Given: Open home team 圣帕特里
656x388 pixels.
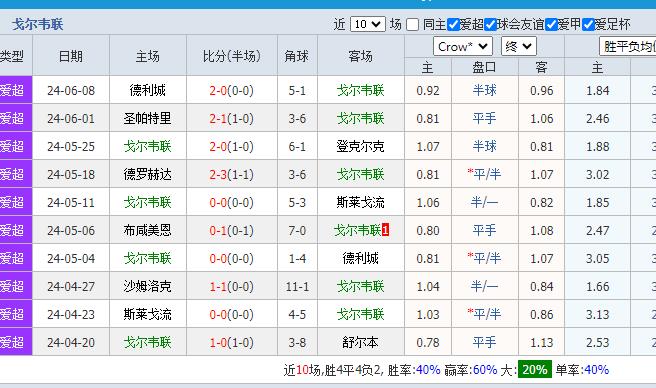Looking at the screenshot, I should [148, 118].
